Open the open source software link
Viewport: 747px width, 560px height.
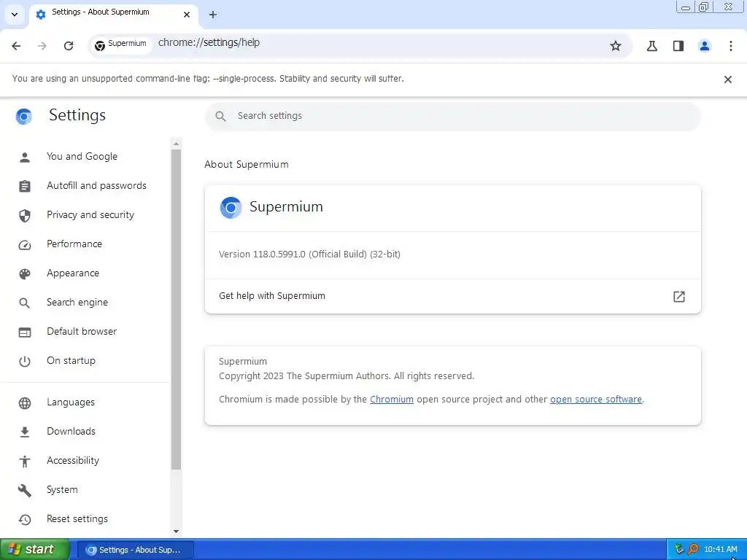(x=596, y=400)
